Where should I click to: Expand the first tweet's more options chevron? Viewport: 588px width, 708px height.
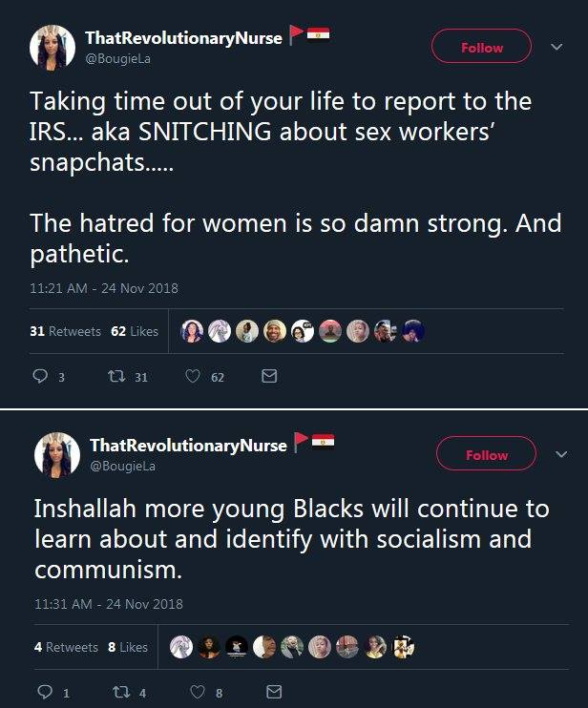pos(556,47)
